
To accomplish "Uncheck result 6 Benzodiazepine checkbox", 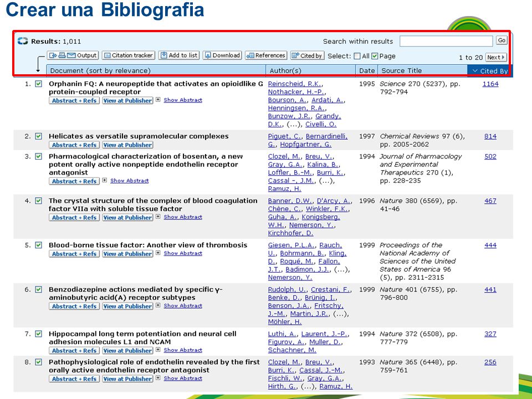I will click(x=39, y=289).
